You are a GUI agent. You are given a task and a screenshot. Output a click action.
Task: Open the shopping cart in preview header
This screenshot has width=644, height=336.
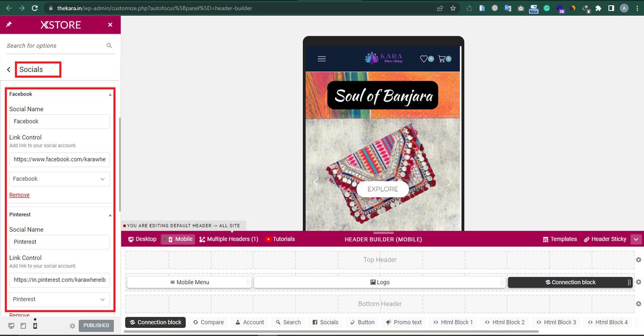point(445,59)
